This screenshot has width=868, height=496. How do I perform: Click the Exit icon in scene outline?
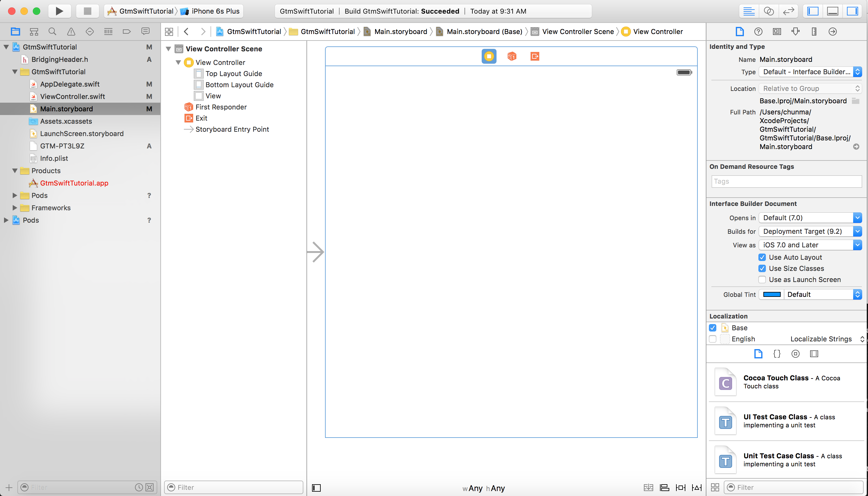(189, 118)
